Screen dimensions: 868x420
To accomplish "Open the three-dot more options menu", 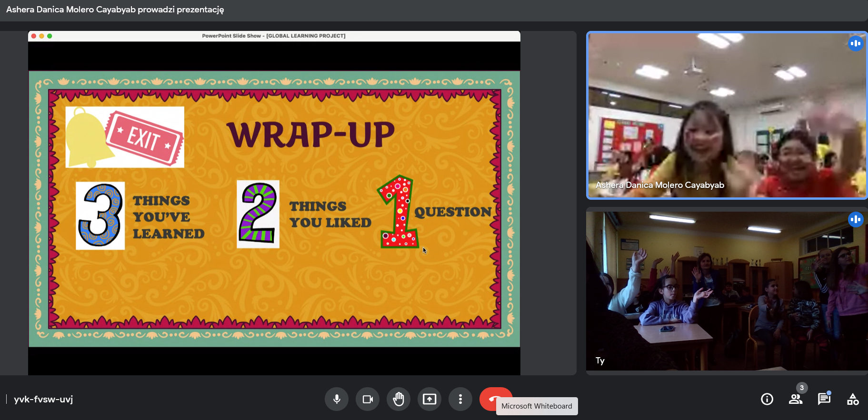I will point(460,399).
